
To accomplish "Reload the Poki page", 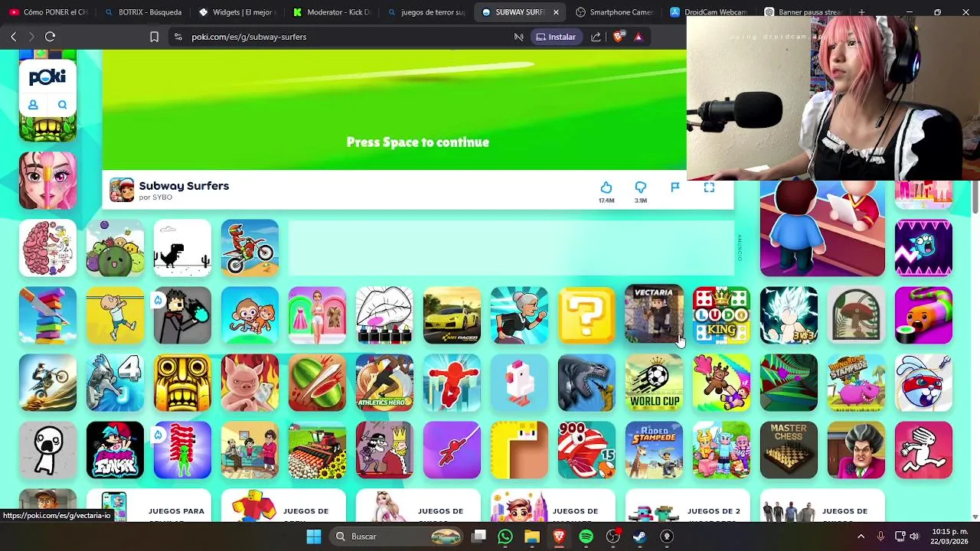I will 50,37.
